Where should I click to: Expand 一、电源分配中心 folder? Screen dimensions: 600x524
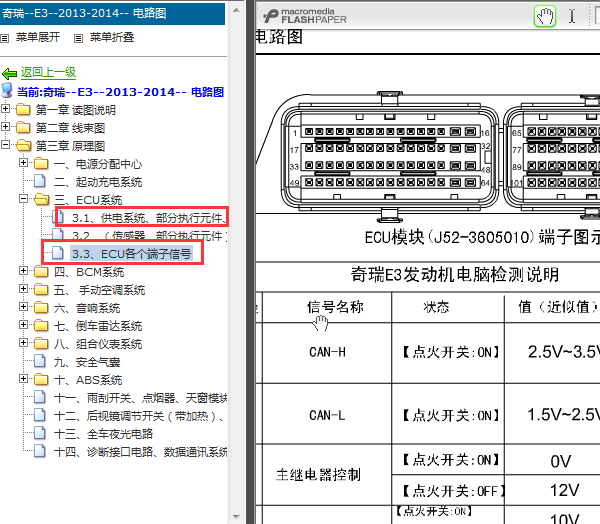pos(23,163)
